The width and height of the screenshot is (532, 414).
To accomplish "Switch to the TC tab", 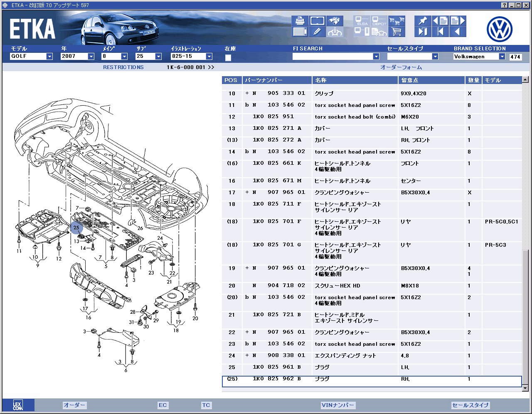I will tap(206, 405).
